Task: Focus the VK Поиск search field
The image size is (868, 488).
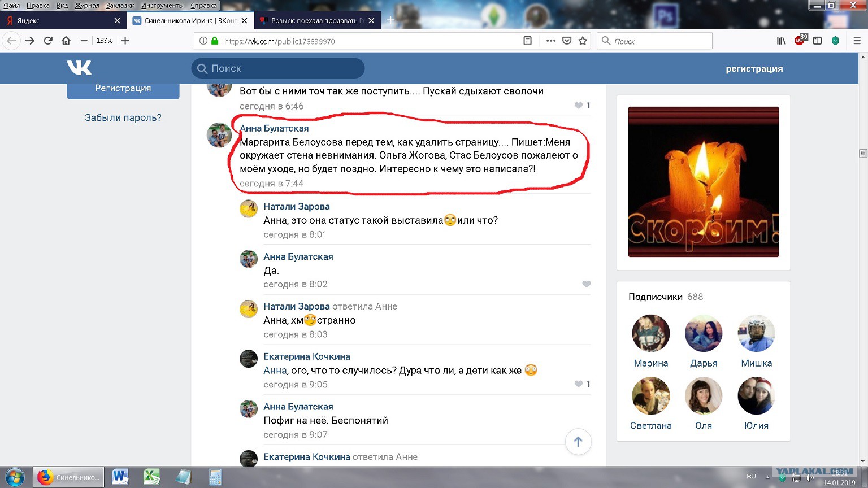Action: coord(278,68)
